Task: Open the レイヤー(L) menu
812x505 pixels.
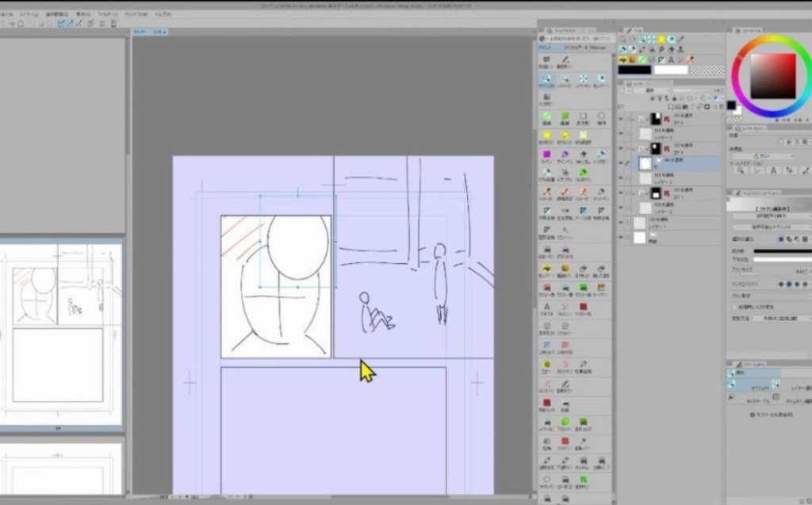Action: [29, 14]
